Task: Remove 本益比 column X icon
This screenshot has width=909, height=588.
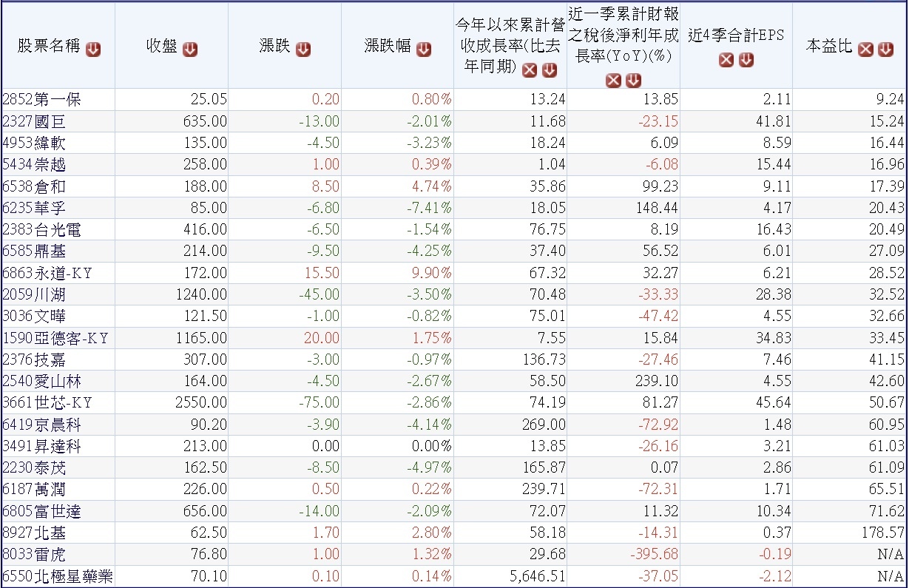Action: click(865, 50)
